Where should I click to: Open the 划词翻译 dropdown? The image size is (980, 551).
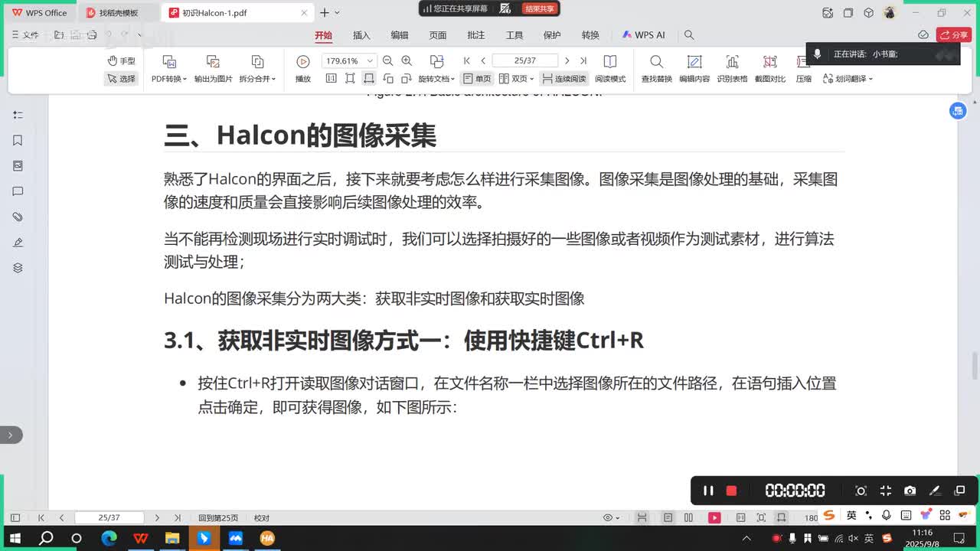tap(848, 79)
